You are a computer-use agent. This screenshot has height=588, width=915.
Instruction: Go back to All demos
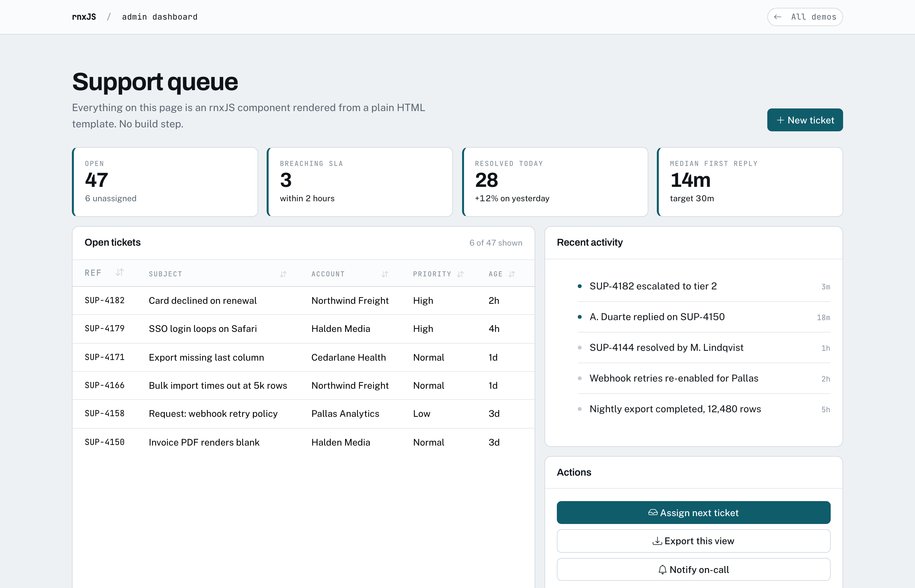tap(805, 17)
